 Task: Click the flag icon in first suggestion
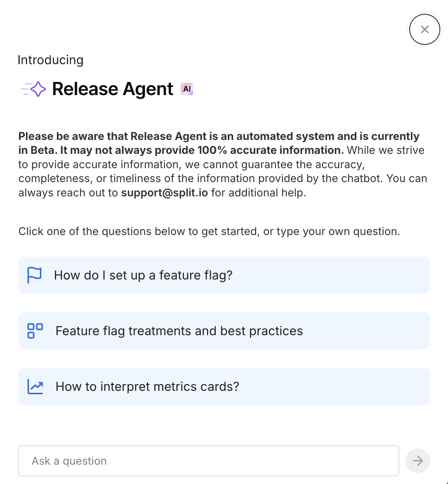pyautogui.click(x=34, y=275)
